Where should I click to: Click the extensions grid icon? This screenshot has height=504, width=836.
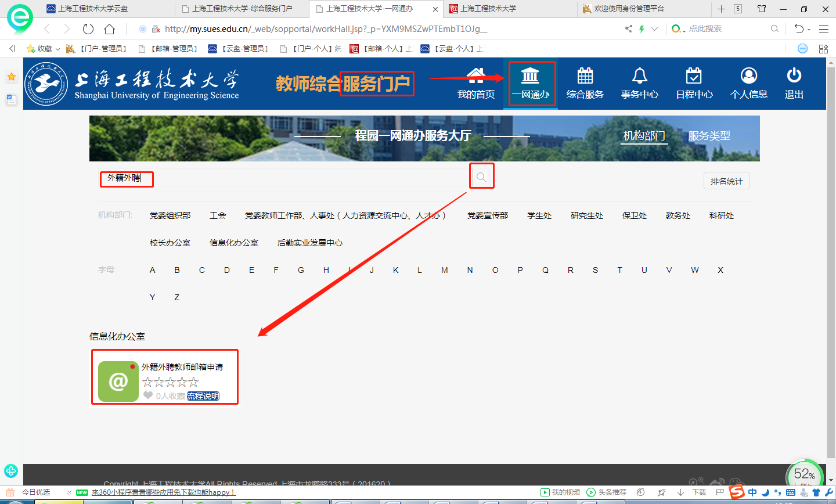click(x=823, y=49)
